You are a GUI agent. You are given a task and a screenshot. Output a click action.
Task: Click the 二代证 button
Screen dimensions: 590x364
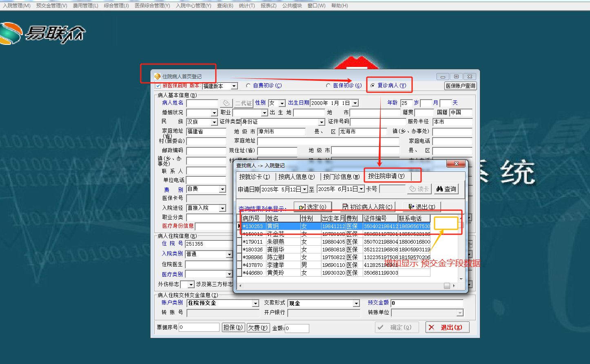[x=244, y=103]
